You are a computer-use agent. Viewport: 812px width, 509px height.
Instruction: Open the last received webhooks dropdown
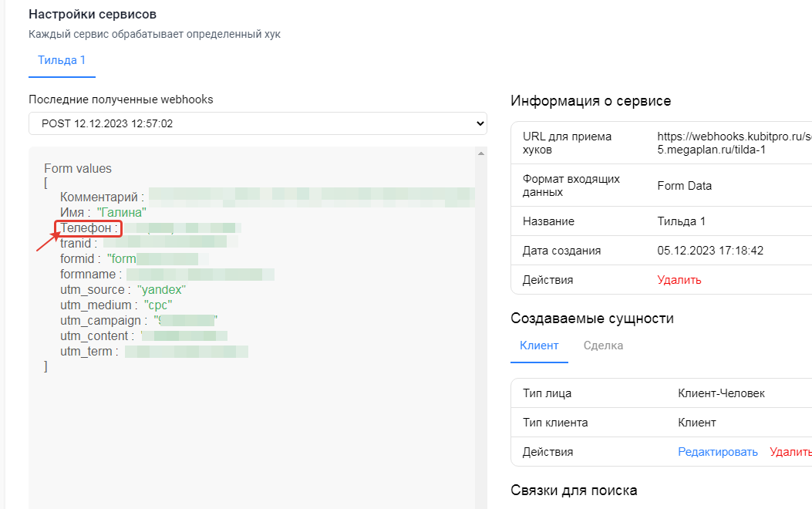[x=258, y=123]
